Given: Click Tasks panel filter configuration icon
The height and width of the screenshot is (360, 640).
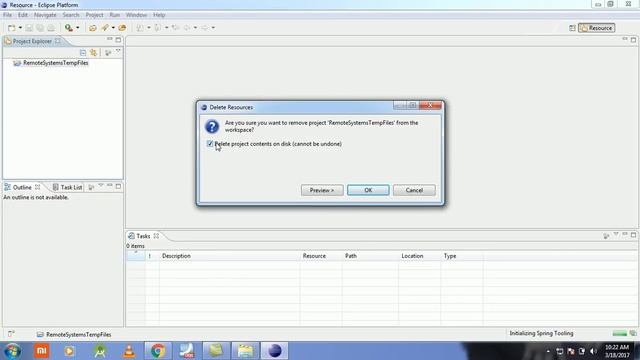Looking at the screenshot, I should pyautogui.click(x=606, y=236).
